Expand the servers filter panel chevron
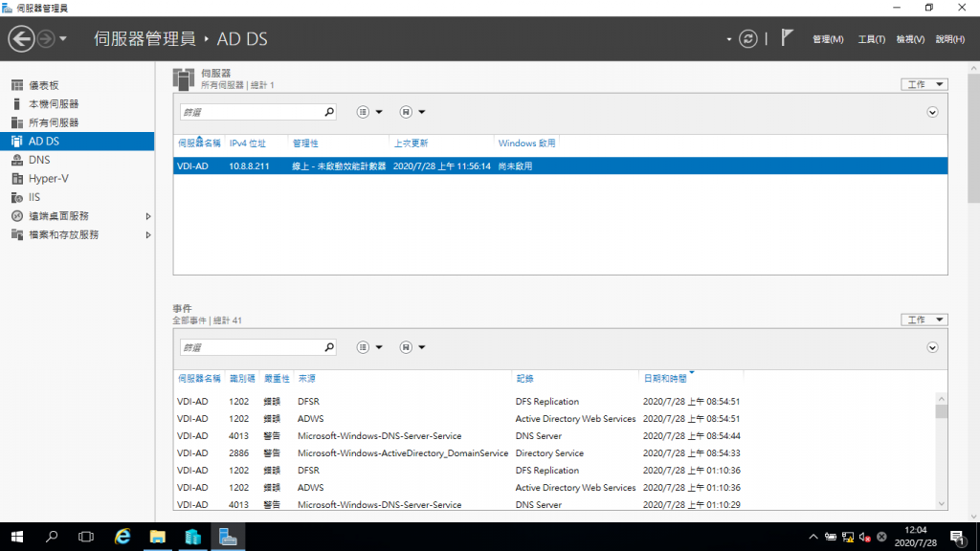The width and height of the screenshot is (980, 551). point(932,113)
